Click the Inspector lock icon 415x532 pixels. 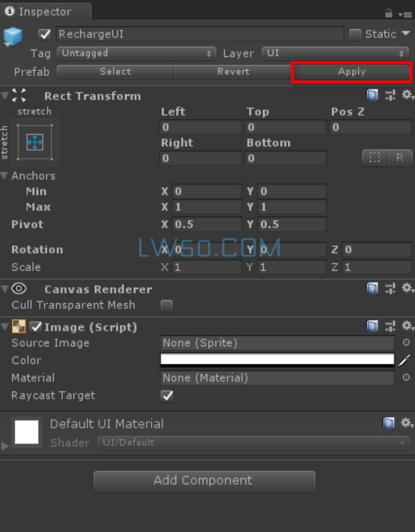(x=389, y=13)
